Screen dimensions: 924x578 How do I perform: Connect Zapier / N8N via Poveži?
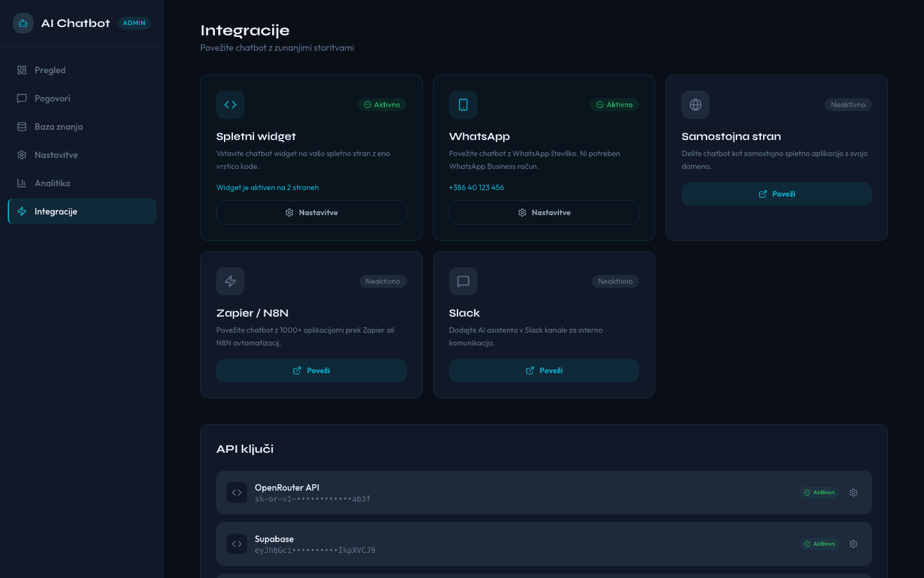tap(311, 371)
